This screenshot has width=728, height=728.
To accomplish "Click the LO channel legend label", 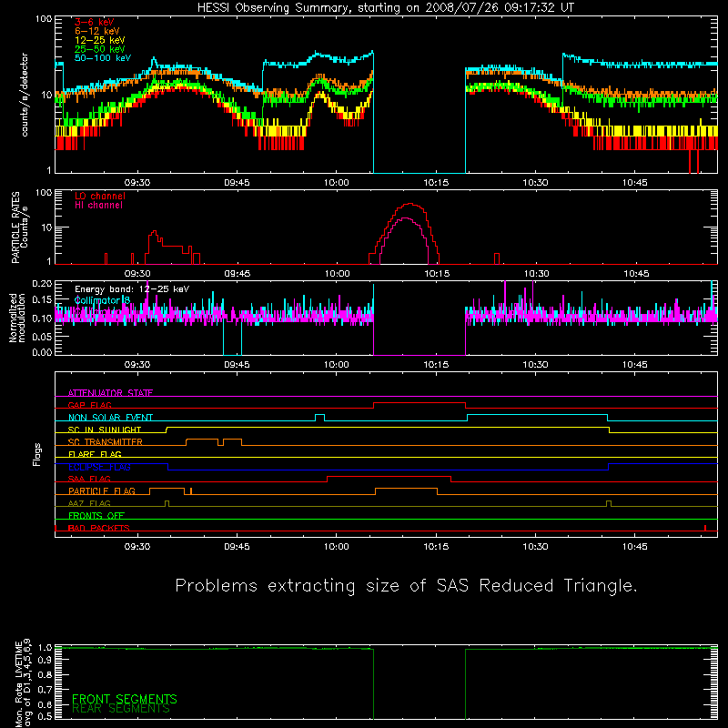I will [100, 196].
